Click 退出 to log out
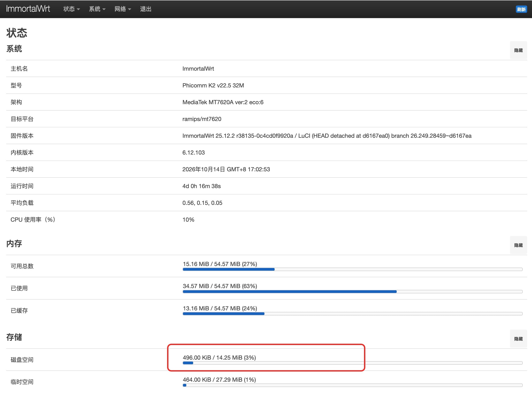This screenshot has height=400, width=532. click(146, 9)
